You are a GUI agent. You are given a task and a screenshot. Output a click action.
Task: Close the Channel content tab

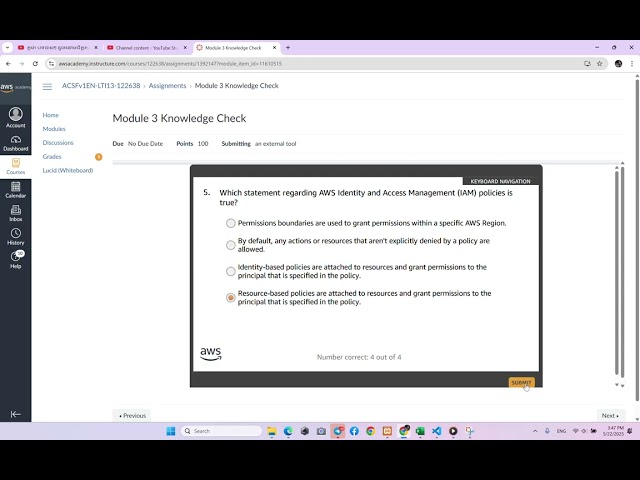[x=185, y=48]
